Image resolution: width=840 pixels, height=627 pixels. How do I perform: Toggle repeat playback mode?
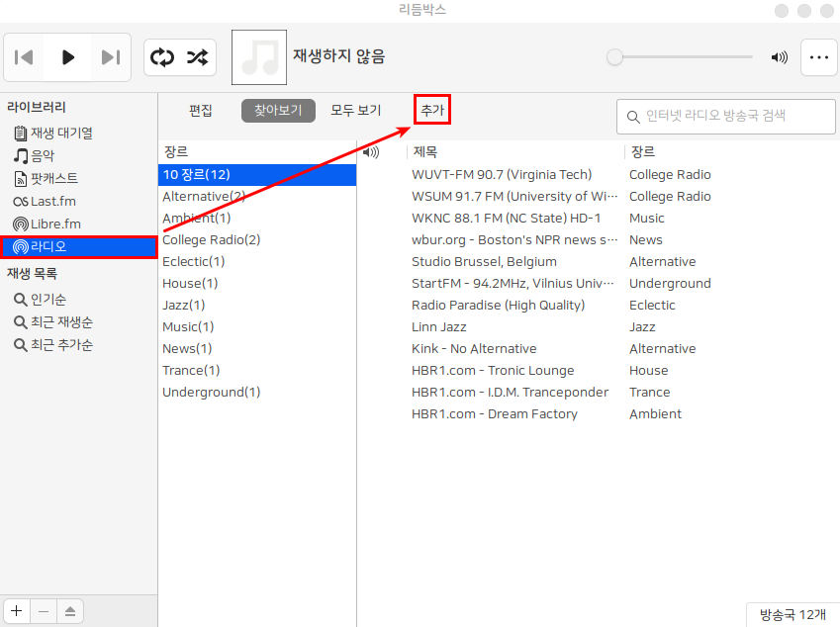pos(161,57)
